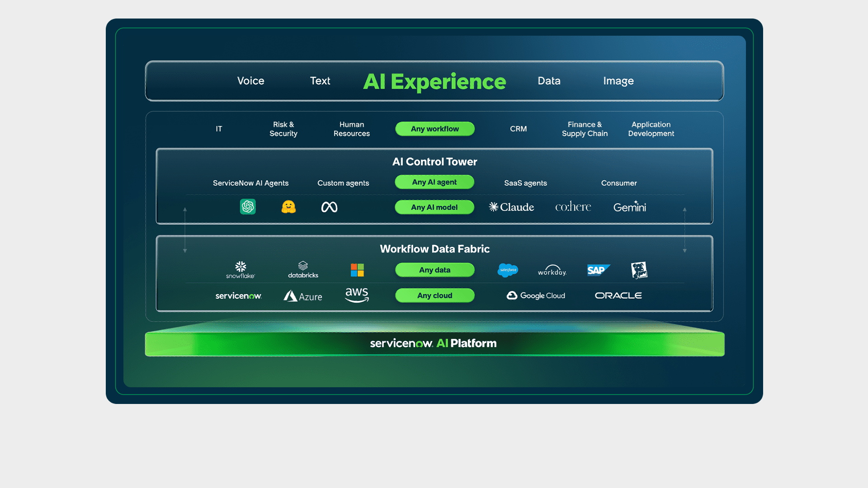Image resolution: width=868 pixels, height=488 pixels.
Task: Select the SAP logo
Action: click(599, 270)
